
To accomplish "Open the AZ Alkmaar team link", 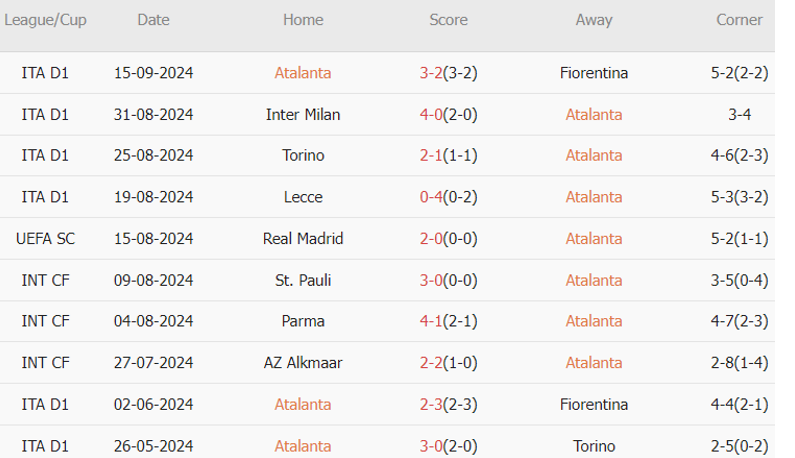I will click(x=303, y=363).
